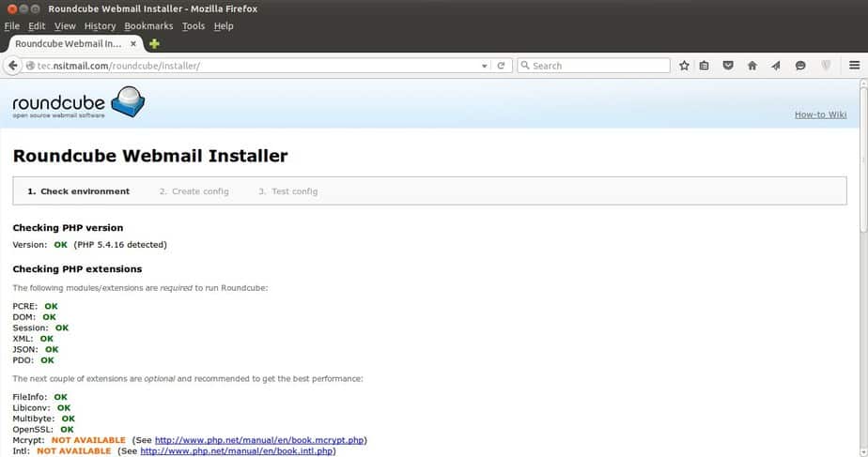
Task: Open the Pocket icon in toolbar
Action: click(x=728, y=66)
